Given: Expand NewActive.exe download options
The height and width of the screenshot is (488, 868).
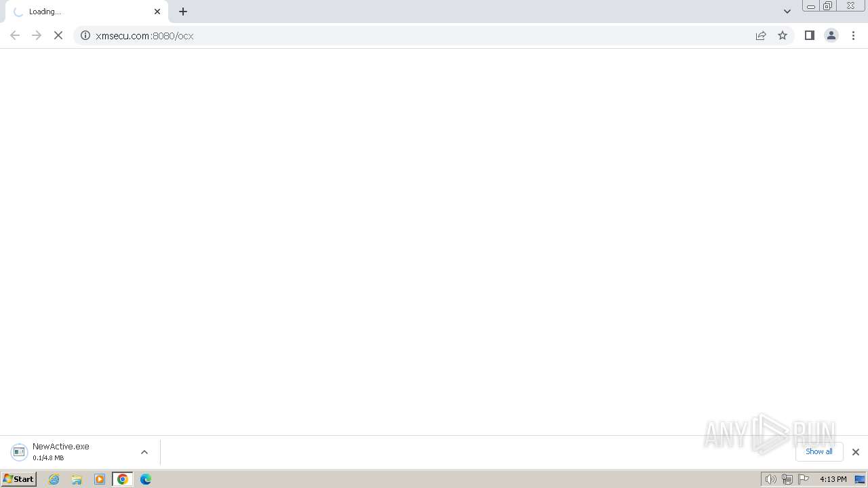Looking at the screenshot, I should click(144, 452).
